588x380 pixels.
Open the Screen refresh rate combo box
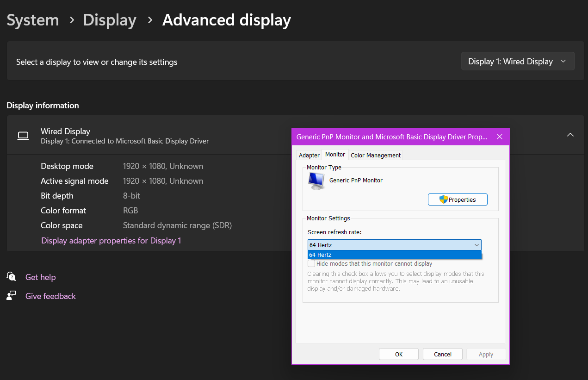click(394, 245)
